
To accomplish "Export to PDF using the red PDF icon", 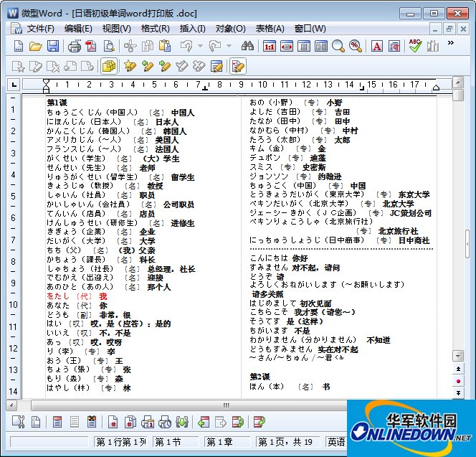I will (91, 46).
